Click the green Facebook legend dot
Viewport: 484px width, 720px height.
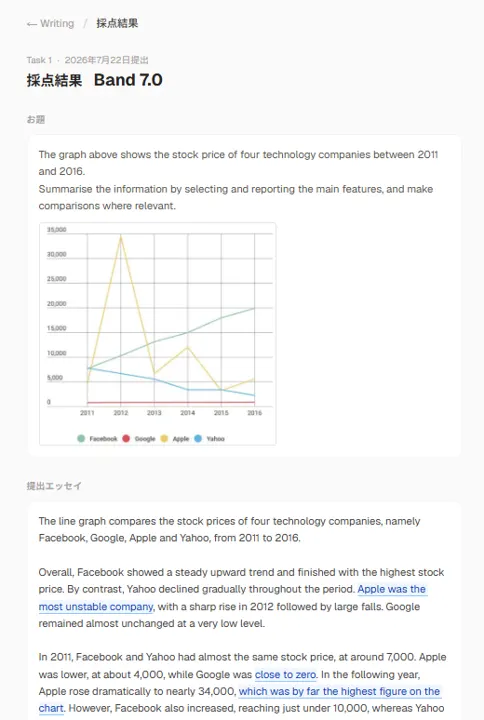[81, 439]
